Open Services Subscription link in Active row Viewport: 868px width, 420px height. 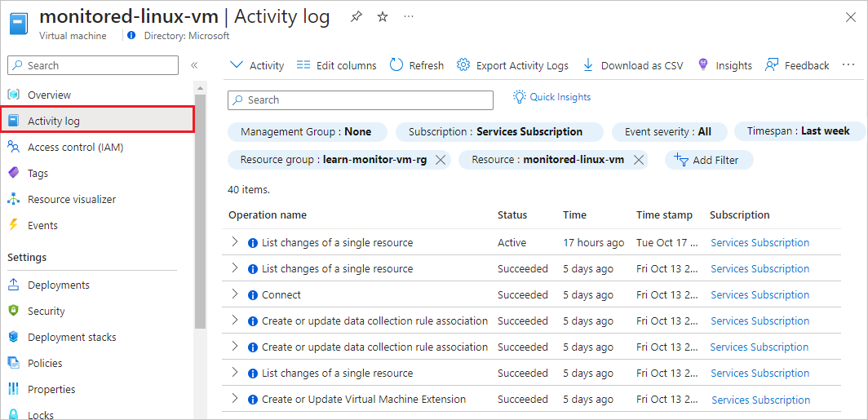click(x=759, y=242)
